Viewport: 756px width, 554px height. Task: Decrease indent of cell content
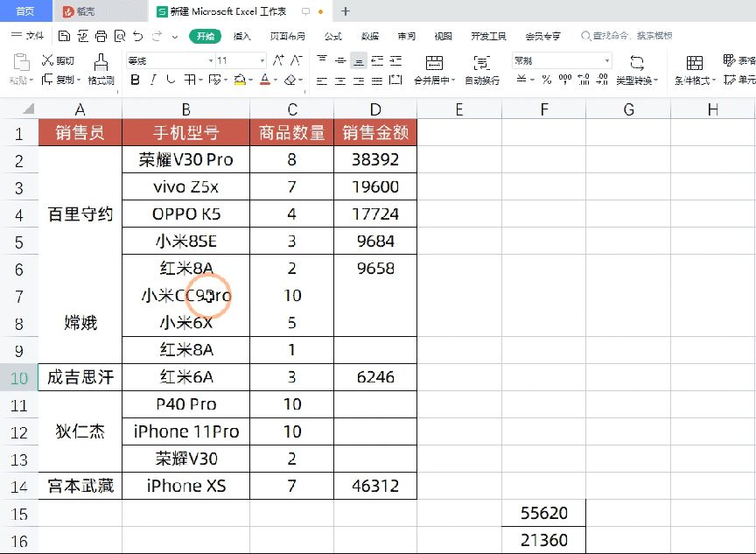377,60
